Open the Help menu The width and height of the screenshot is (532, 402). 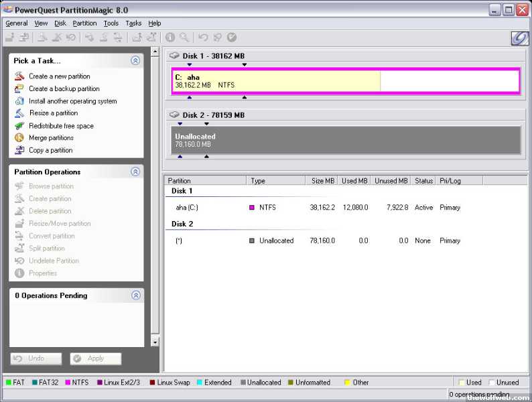tap(155, 23)
